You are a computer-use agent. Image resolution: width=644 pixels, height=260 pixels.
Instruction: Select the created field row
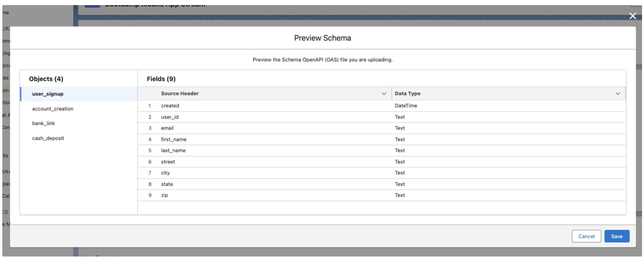[170, 105]
